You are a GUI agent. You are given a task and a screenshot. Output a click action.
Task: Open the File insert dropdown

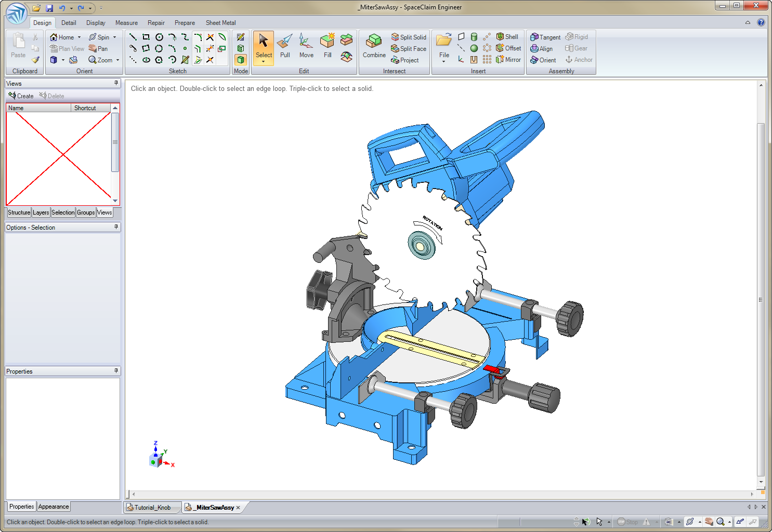click(x=444, y=61)
